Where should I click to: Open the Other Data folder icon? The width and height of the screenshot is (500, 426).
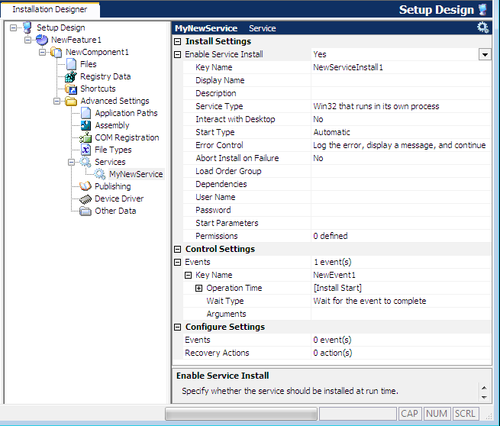pyautogui.click(x=85, y=211)
